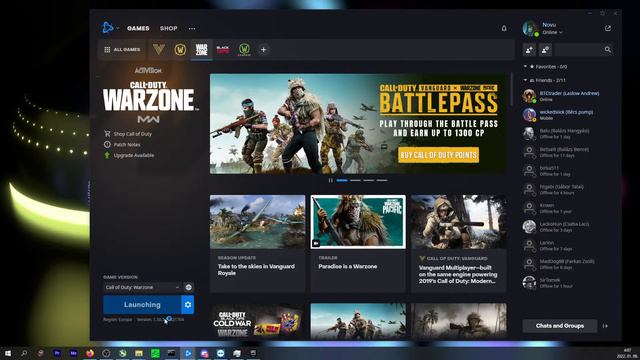Click the content area scrollbar
Image resolution: width=640 pixels, height=360 pixels.
pyautogui.click(x=511, y=88)
